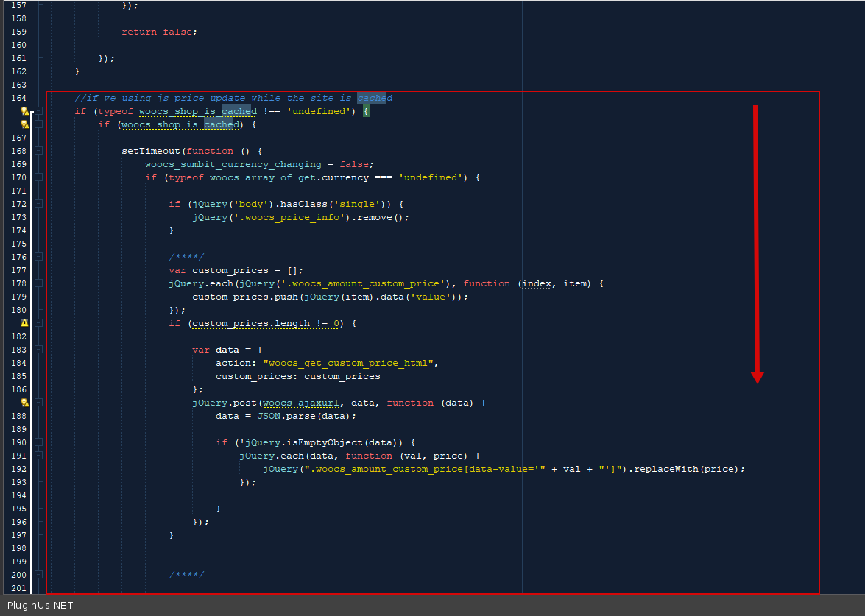Viewport: 865px width, 616px height.
Task: Click the PluginUs.NET label in bottom bar
Action: tap(40, 606)
